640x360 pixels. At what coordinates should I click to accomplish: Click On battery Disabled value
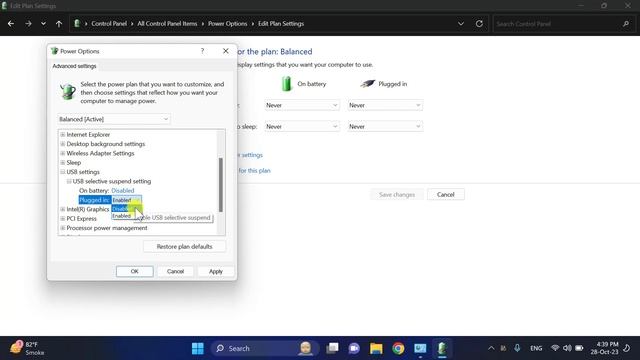[x=122, y=191]
